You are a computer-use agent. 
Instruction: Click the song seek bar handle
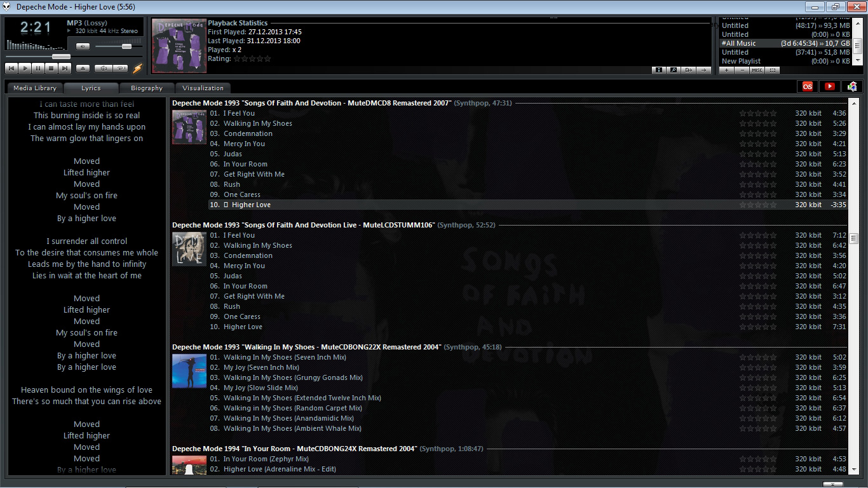click(61, 57)
